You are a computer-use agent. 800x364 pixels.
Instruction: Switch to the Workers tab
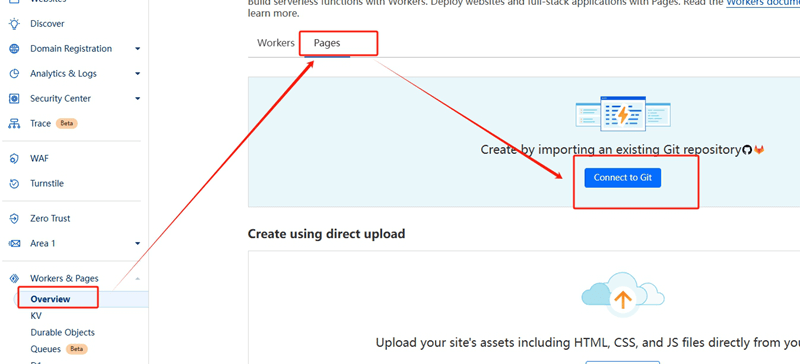(276, 43)
